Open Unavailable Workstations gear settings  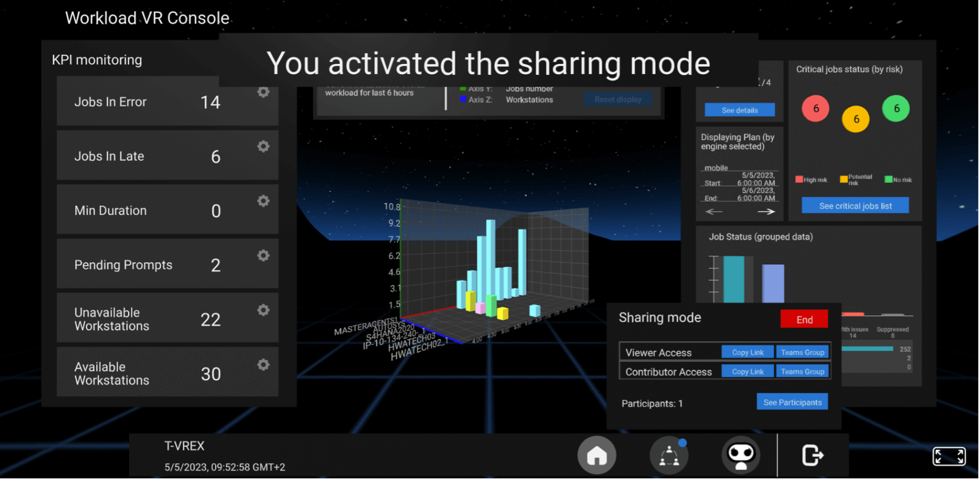tap(263, 310)
